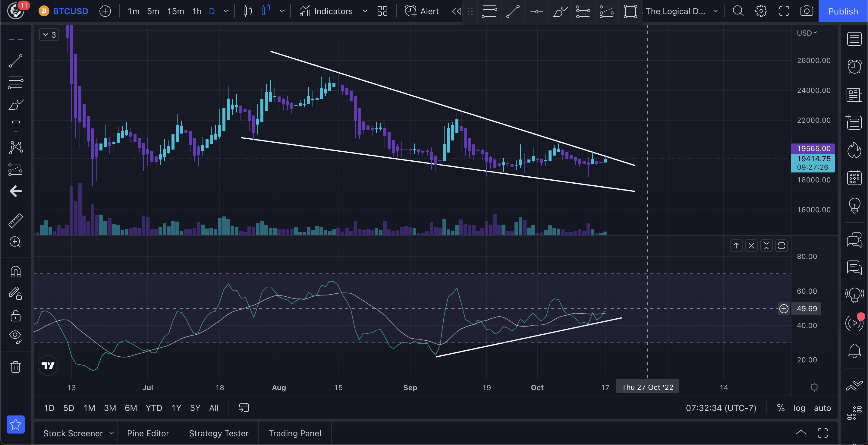
Task: Create an Alert
Action: pos(422,11)
